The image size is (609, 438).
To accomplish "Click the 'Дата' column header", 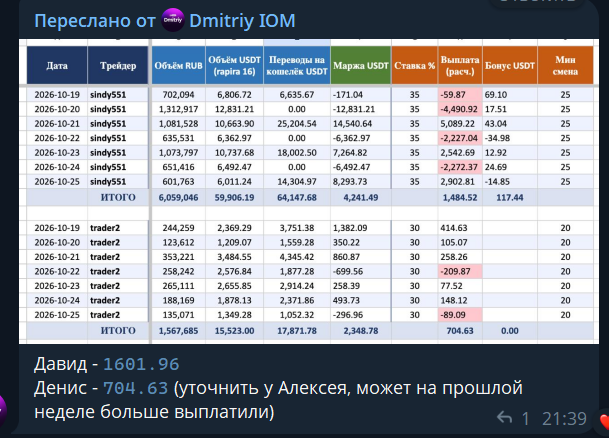I will tap(57, 65).
